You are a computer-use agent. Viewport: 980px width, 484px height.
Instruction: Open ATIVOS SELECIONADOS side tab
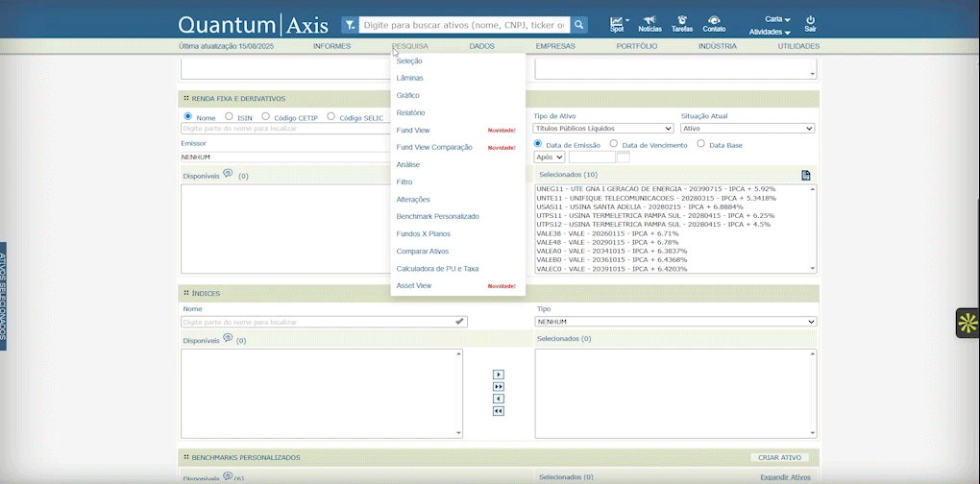tap(3, 296)
